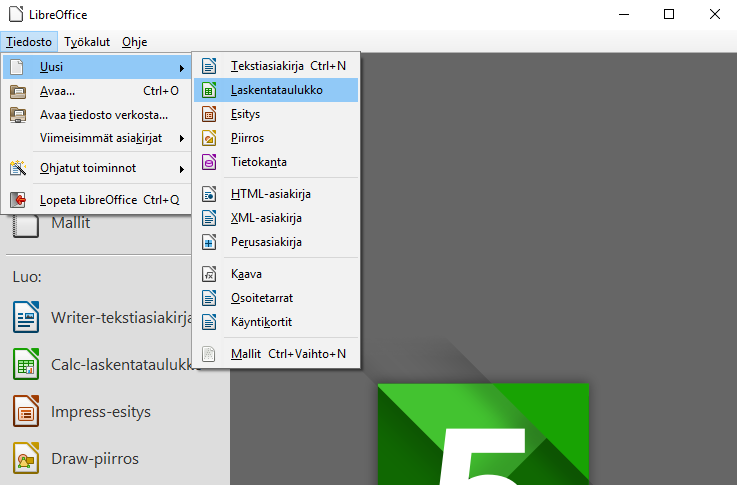The image size is (737, 485).
Task: Expand Viimeisimmät asiakirjat submenu
Action: pos(182,138)
